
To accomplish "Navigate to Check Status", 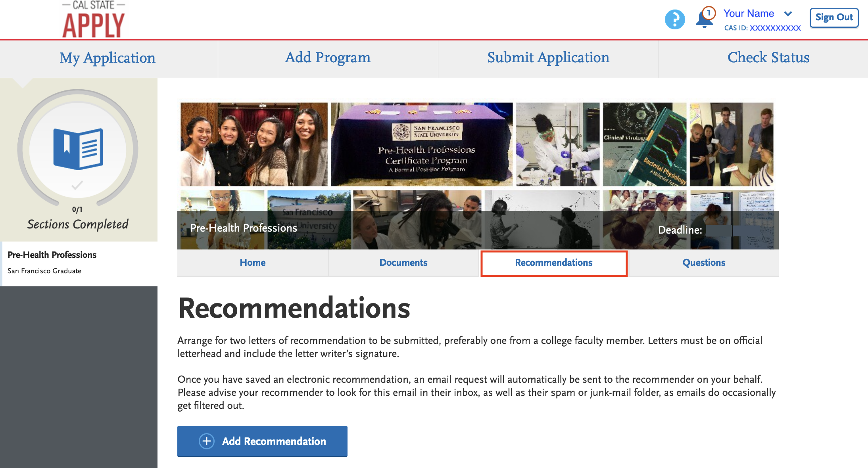I will 768,58.
